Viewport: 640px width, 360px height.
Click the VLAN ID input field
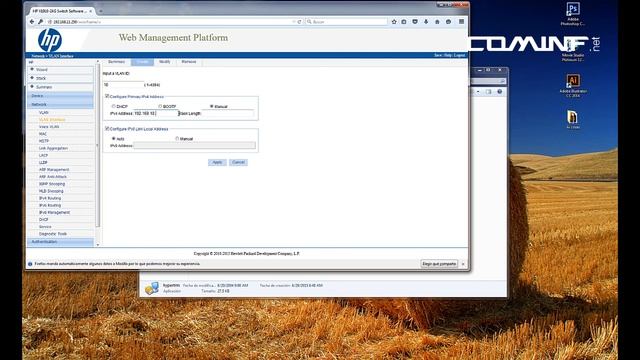(124, 84)
